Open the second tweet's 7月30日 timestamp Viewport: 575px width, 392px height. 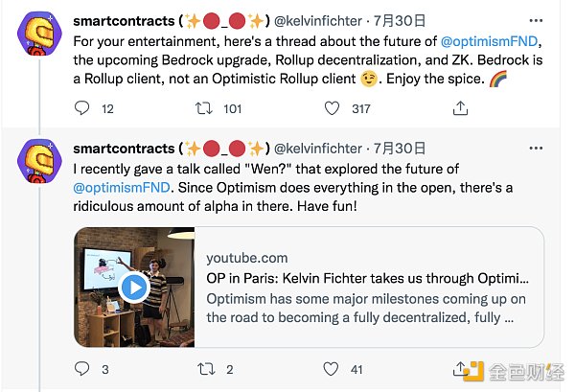click(x=399, y=148)
